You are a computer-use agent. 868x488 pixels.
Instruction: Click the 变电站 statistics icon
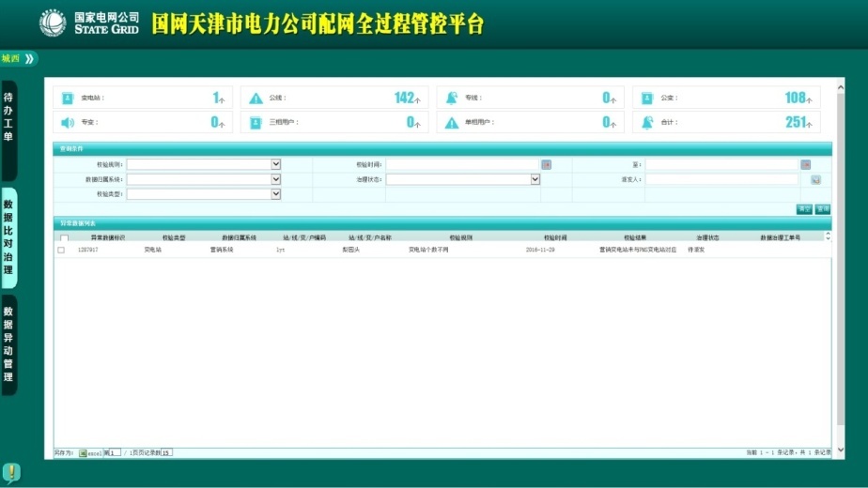tap(68, 98)
